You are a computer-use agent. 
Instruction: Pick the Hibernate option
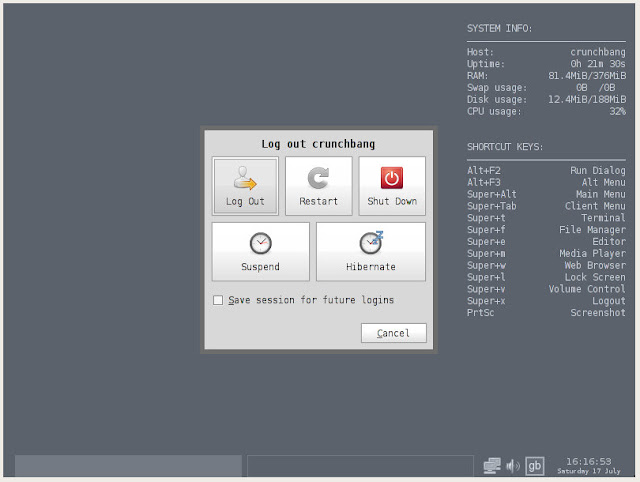point(371,252)
